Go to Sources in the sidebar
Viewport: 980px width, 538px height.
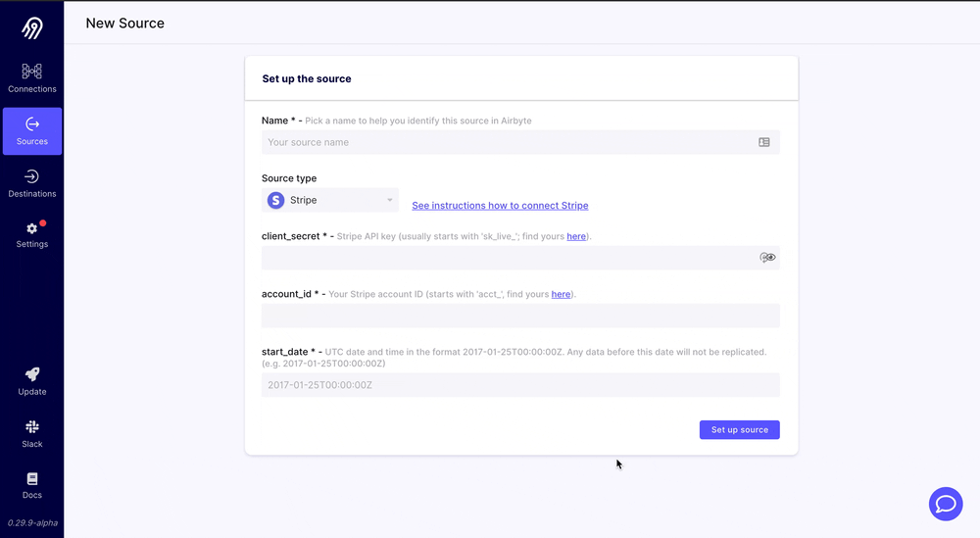[32, 131]
